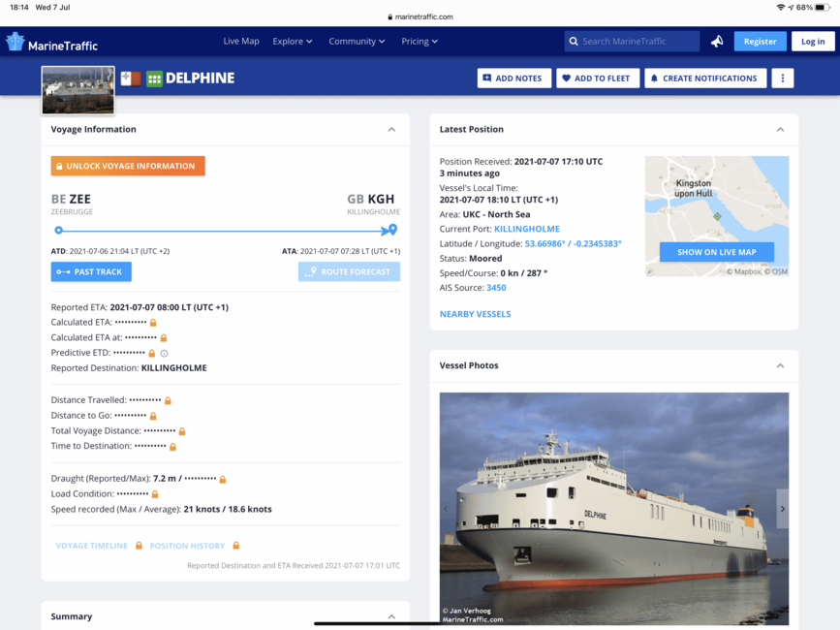This screenshot has width=840, height=630.
Task: Click the lock icon after POSITION HISTORY
Action: click(x=235, y=546)
